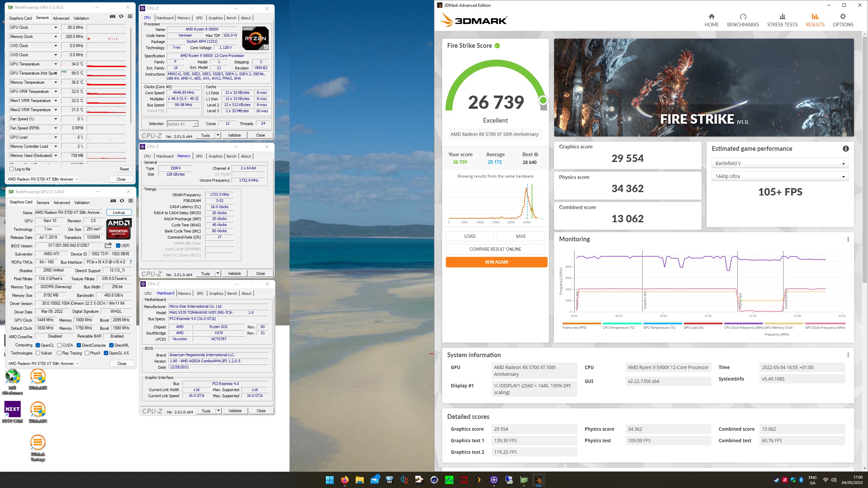The width and height of the screenshot is (868, 488).
Task: Switch to SPD tab in CPU-Z Memory window
Action: (x=199, y=156)
